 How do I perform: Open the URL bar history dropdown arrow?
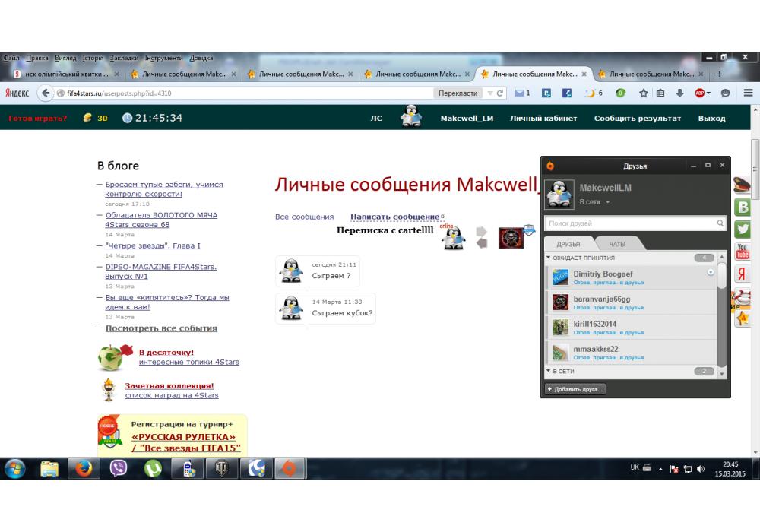pos(490,93)
